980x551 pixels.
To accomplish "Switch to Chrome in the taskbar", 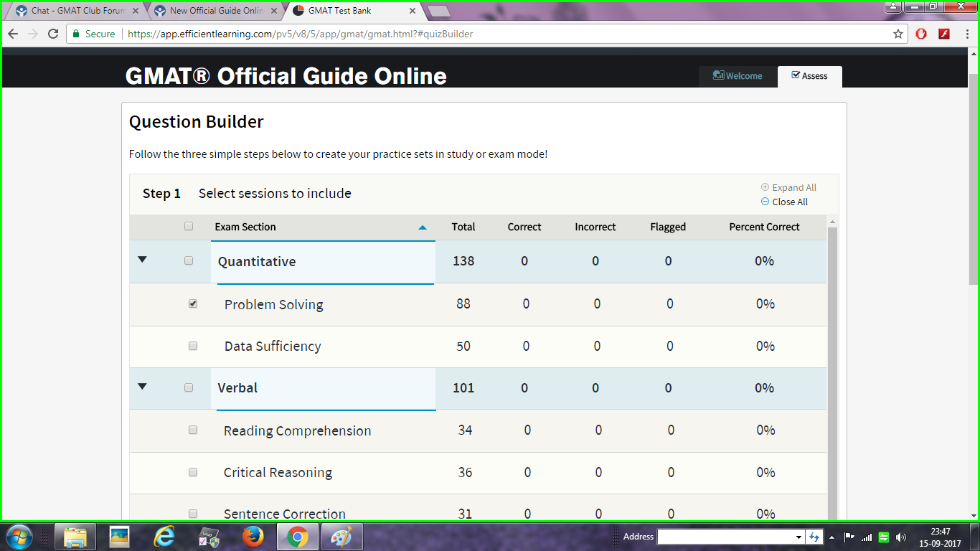I will (x=297, y=537).
